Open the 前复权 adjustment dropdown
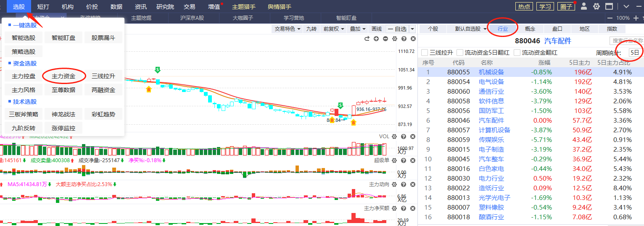The height and width of the screenshot is (226, 644). point(334,29)
